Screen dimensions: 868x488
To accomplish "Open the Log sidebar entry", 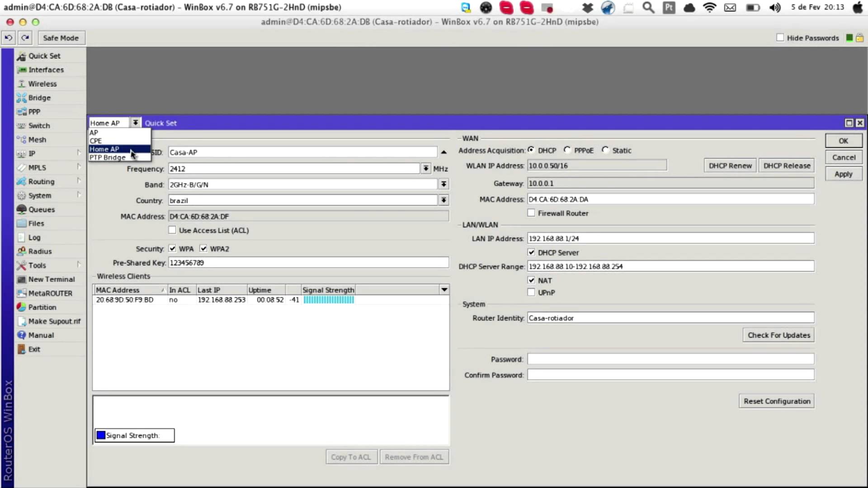I will [34, 237].
